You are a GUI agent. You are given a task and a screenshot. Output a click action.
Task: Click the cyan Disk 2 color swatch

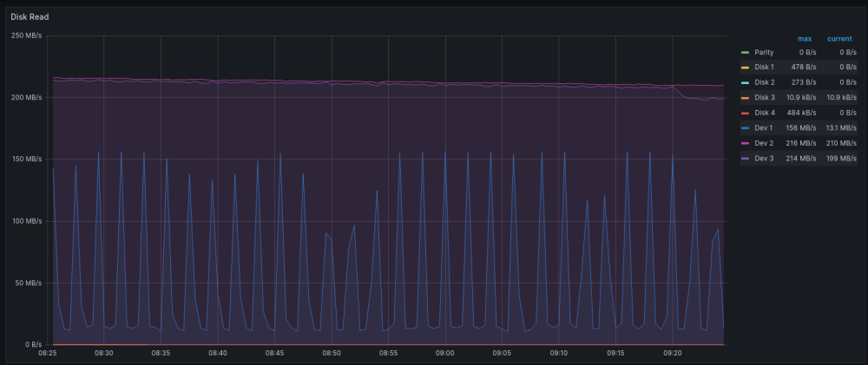coord(745,82)
